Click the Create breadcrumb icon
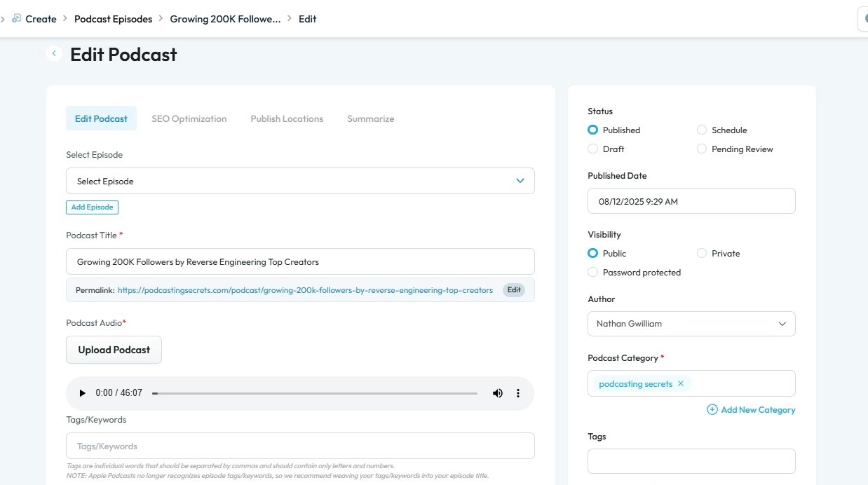The width and height of the screenshot is (868, 485). [x=16, y=19]
